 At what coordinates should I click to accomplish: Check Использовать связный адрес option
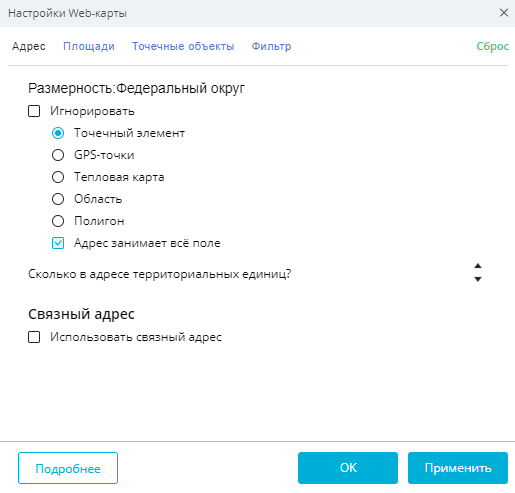pos(34,337)
